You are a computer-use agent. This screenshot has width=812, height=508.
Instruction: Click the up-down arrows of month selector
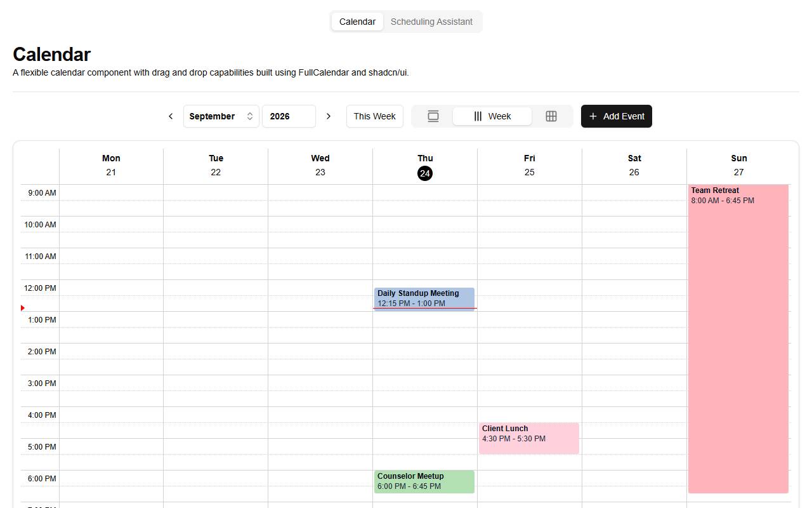coord(250,116)
